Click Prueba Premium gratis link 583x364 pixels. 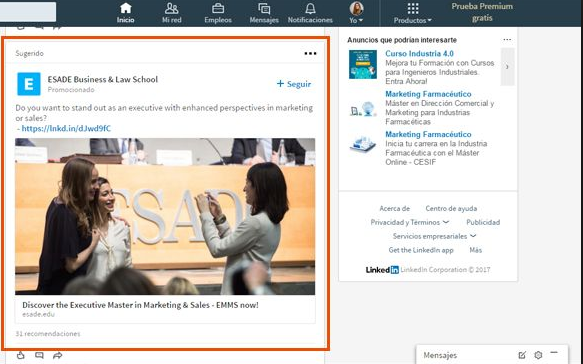click(482, 12)
